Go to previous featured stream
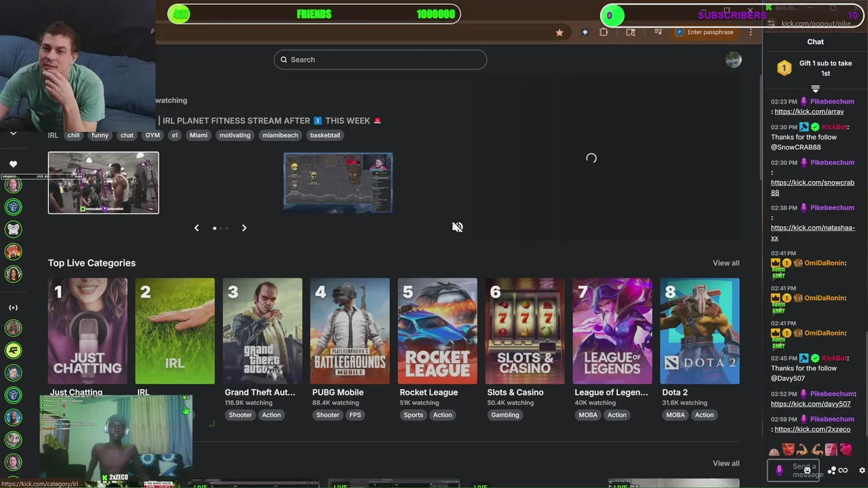868x488 pixels. tap(197, 228)
